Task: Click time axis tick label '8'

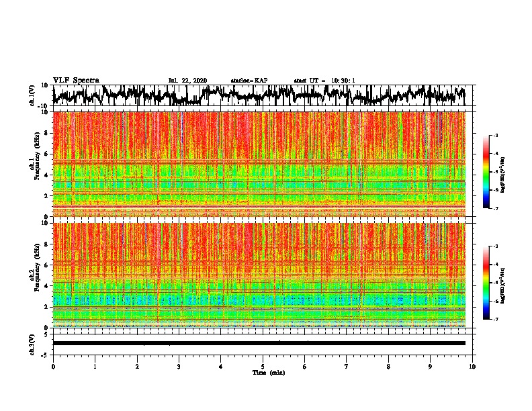Action: (x=388, y=367)
